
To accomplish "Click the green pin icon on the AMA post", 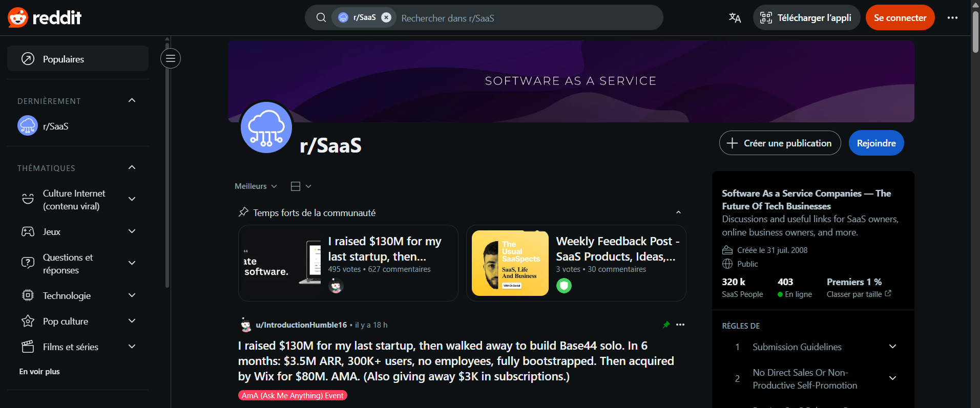I will click(666, 324).
